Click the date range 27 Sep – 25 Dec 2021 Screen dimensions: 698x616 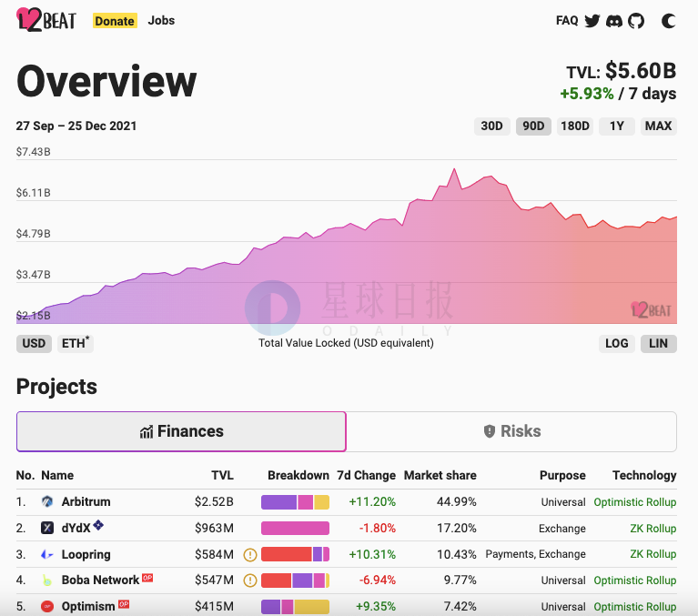pos(76,126)
